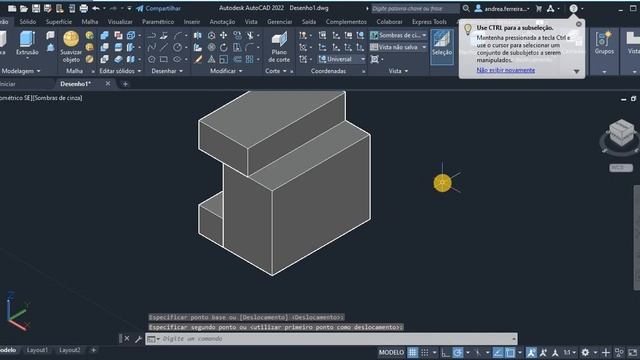
Task: Click the search magnifier icon in title bar
Action: tap(466, 8)
